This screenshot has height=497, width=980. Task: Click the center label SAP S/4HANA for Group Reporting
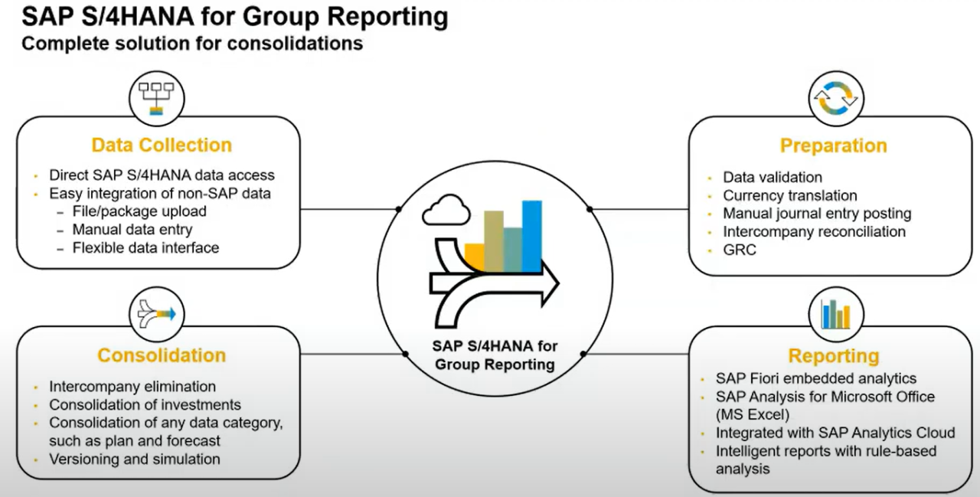coord(495,354)
